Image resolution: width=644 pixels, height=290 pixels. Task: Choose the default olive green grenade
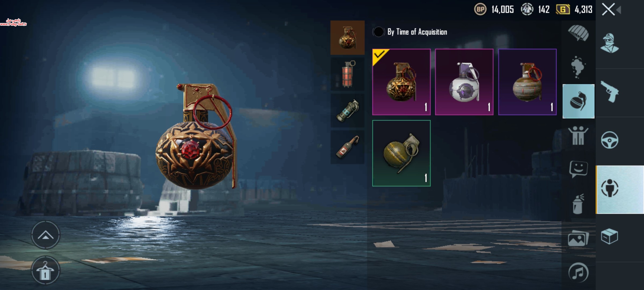[401, 153]
